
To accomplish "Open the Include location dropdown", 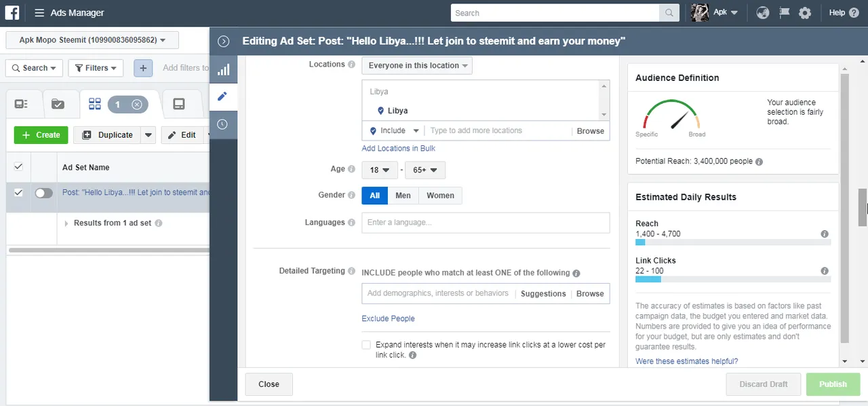I will pyautogui.click(x=395, y=131).
